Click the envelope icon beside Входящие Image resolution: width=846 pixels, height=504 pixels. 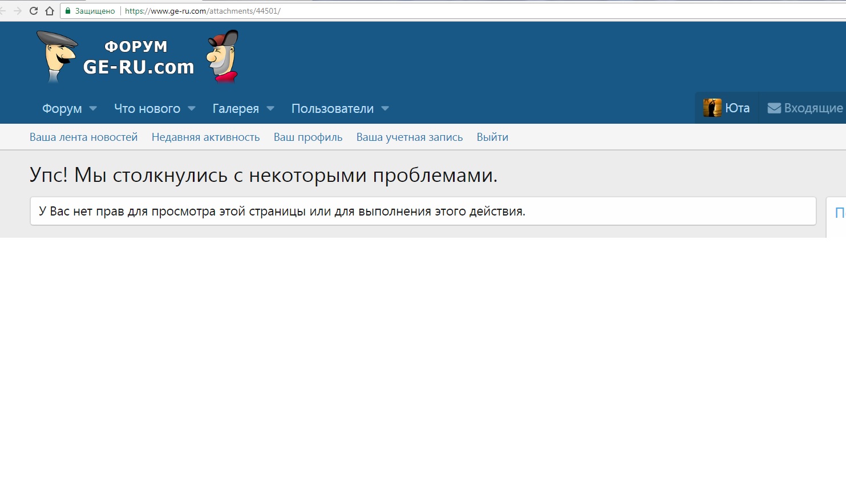pos(774,108)
